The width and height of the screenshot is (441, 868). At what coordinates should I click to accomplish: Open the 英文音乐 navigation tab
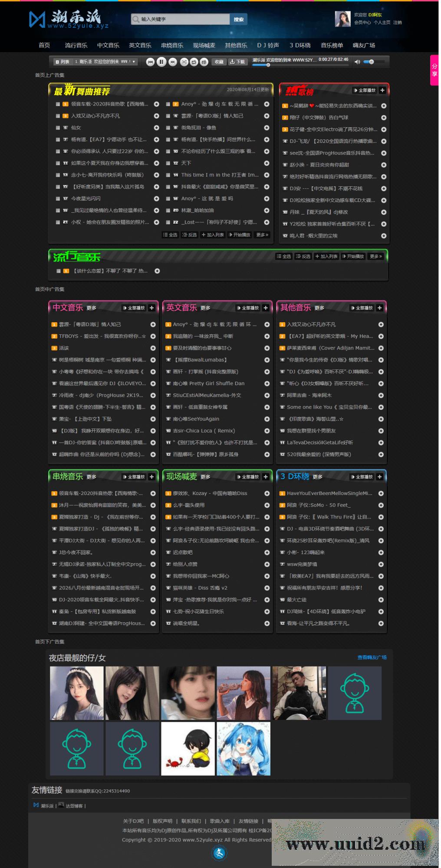tap(140, 45)
